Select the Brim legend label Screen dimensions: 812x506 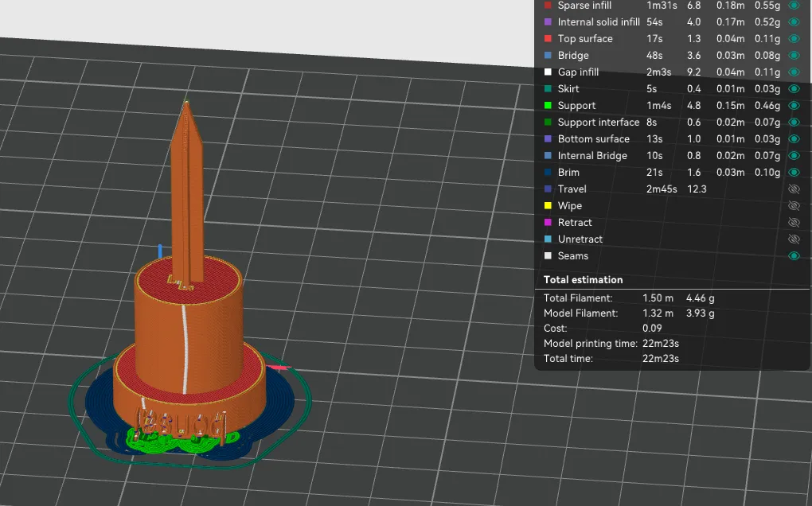[568, 173]
